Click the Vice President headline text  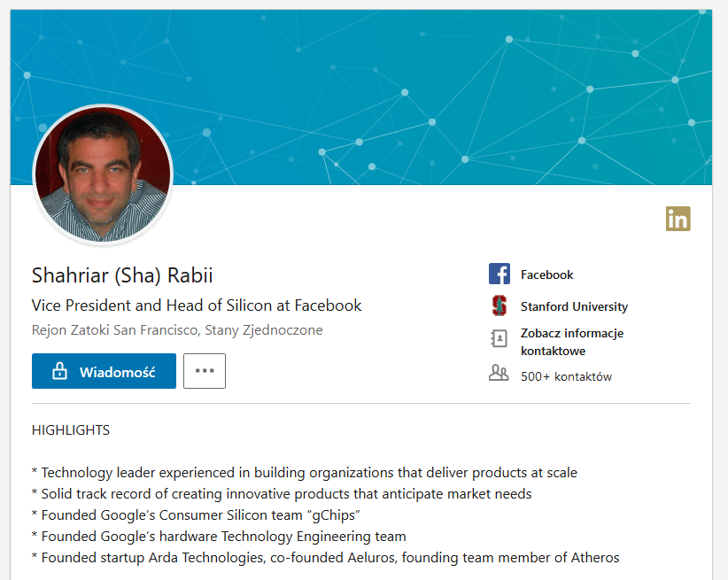click(x=197, y=305)
